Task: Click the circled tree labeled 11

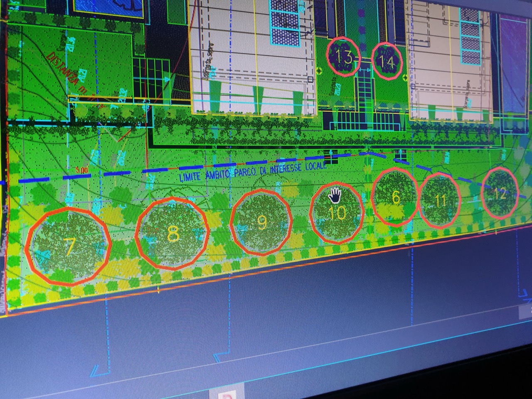Action: point(440,201)
